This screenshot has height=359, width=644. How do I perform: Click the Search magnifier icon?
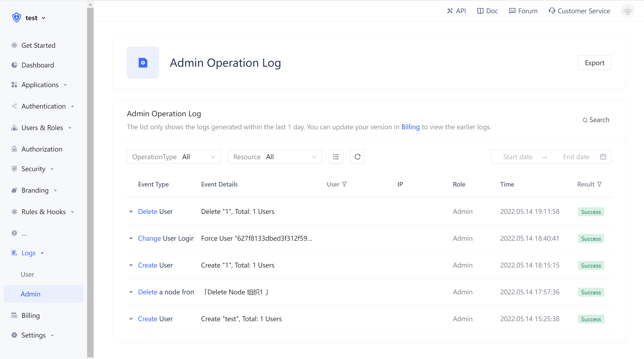pos(585,120)
